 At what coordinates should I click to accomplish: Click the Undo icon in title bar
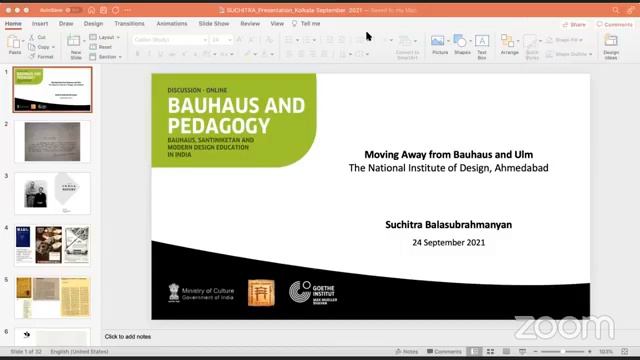(x=116, y=10)
